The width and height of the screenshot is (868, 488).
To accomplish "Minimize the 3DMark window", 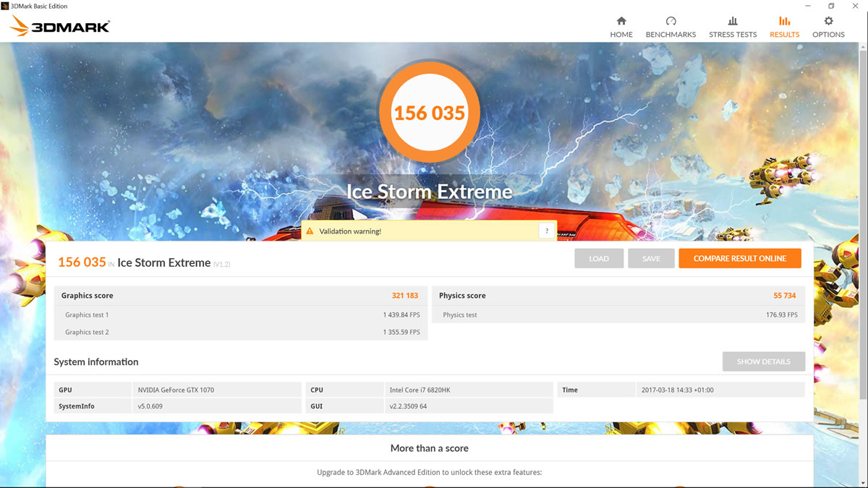I will click(x=809, y=6).
